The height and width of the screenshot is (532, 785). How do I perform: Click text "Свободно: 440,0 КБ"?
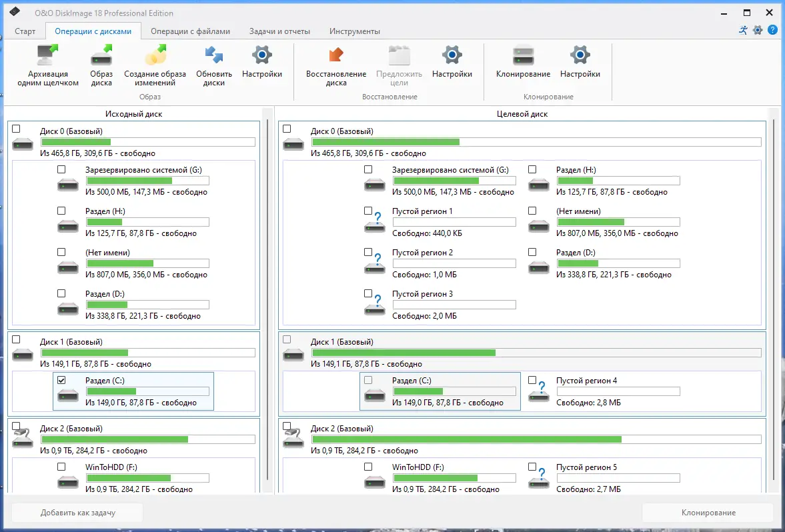point(427,233)
